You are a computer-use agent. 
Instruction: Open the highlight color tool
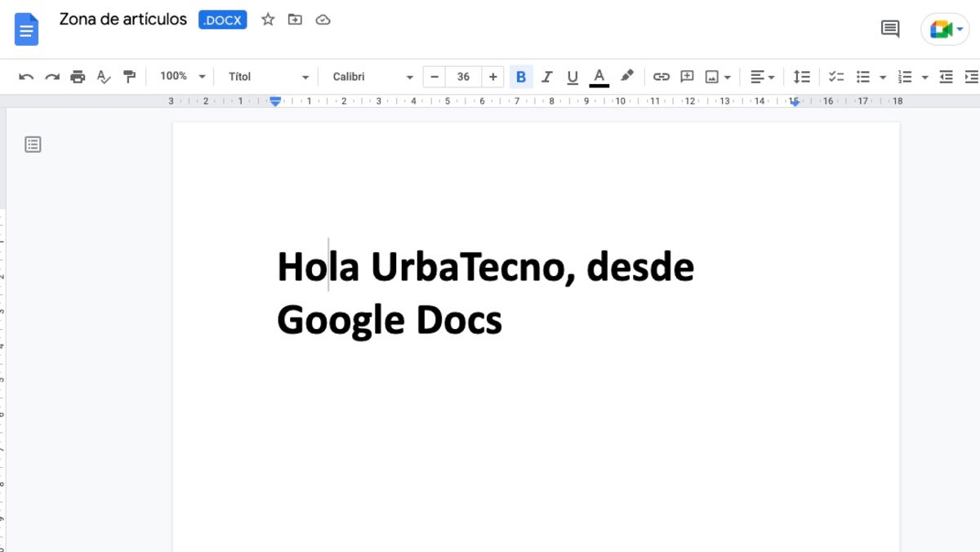tap(626, 76)
